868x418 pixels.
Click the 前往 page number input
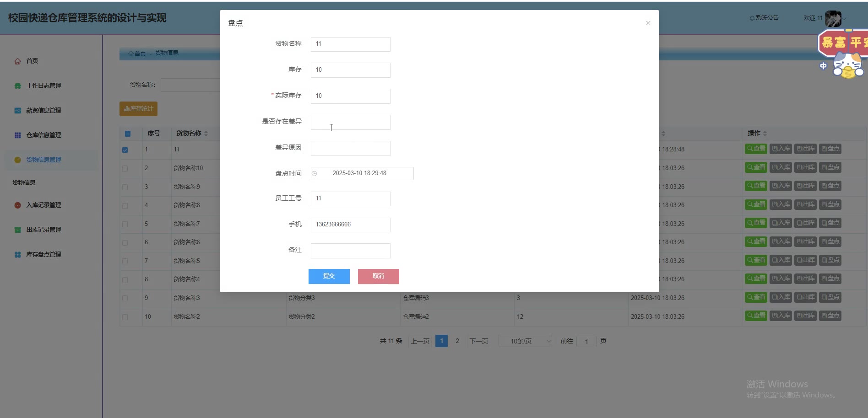tap(586, 342)
